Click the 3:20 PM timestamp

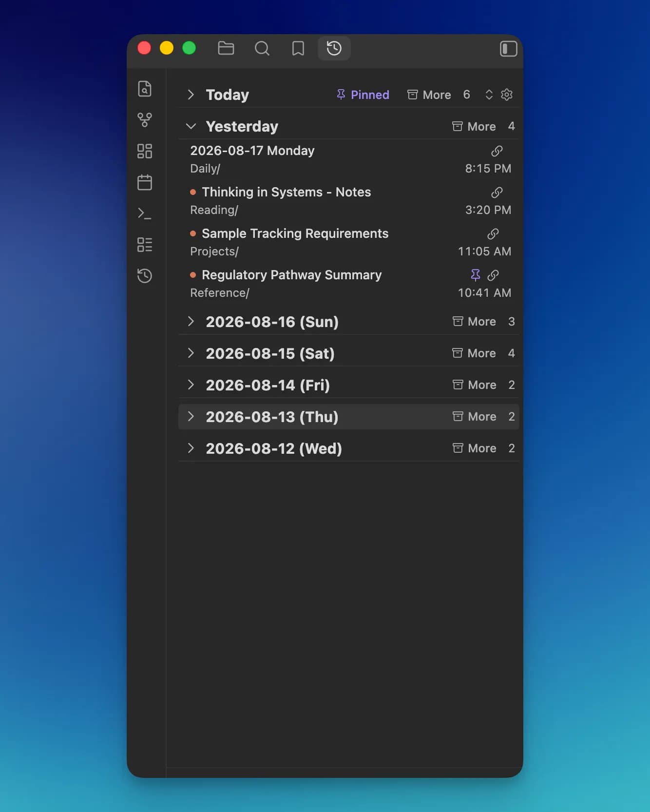[488, 210]
